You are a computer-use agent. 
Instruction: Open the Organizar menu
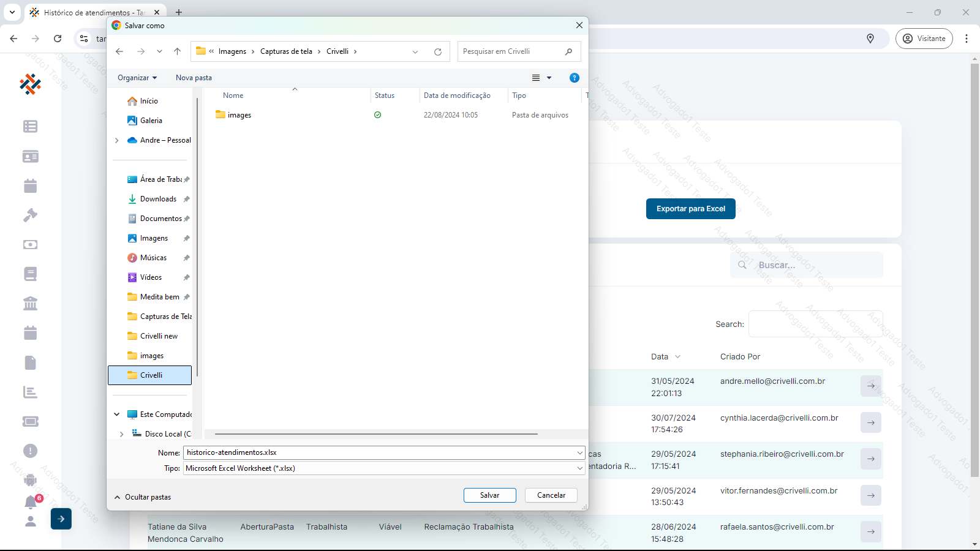(x=137, y=78)
